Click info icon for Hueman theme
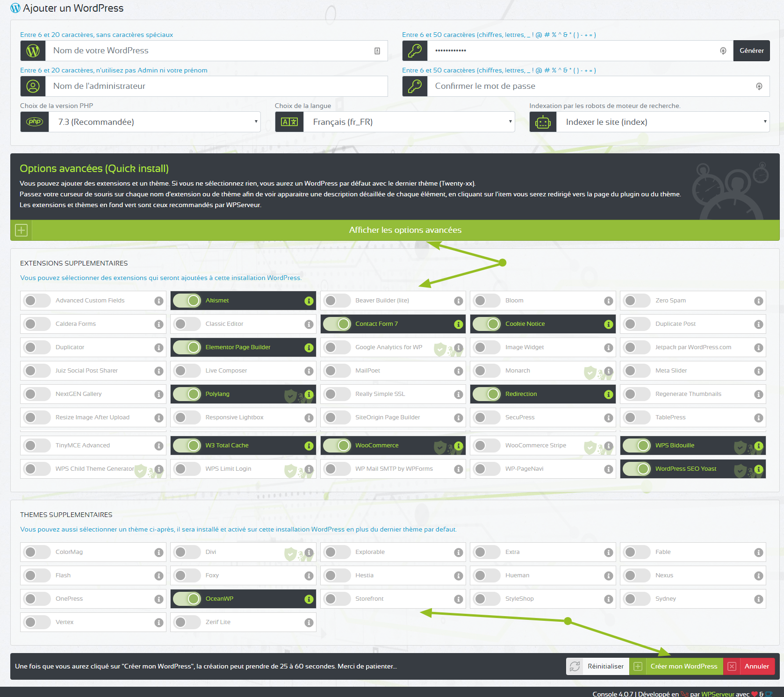Image resolution: width=784 pixels, height=697 pixels. coord(608,576)
